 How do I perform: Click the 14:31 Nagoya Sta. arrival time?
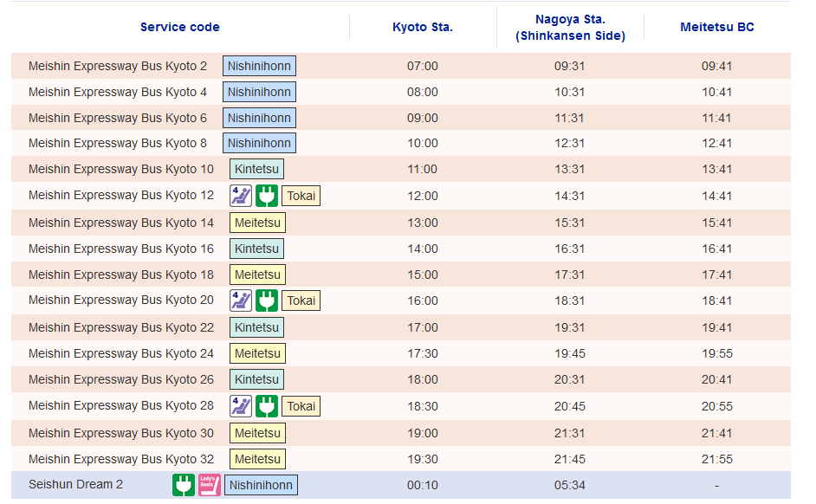[x=570, y=196]
